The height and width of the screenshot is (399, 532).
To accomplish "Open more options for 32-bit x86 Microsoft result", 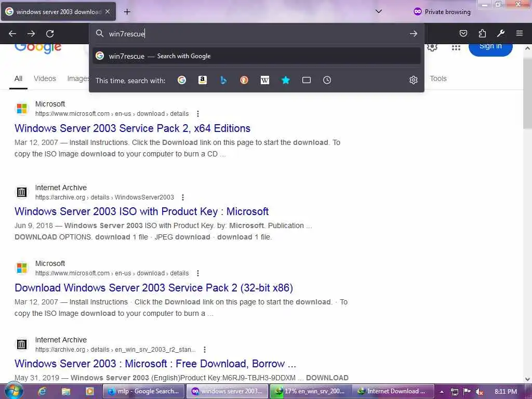I will point(198,273).
